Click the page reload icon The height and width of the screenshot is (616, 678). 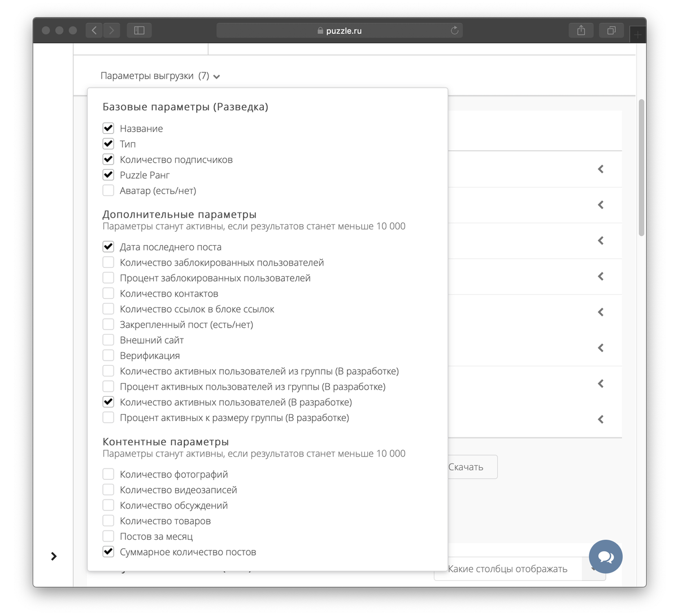tap(454, 31)
